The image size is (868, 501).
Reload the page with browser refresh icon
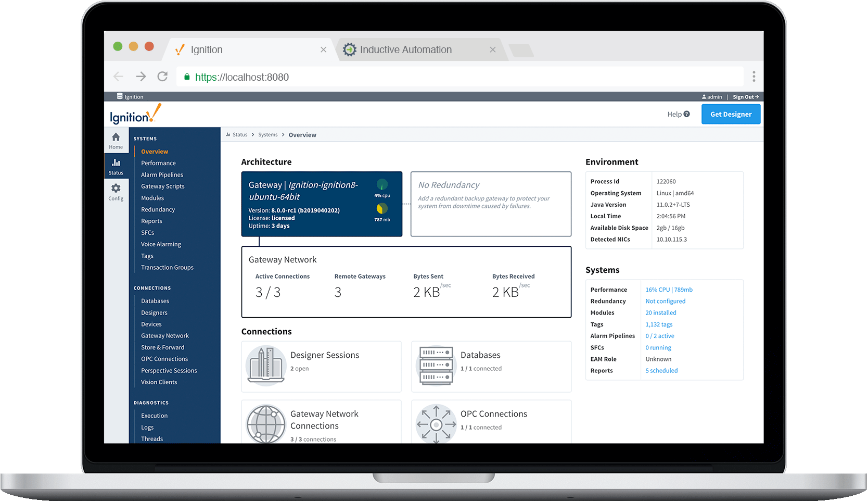point(162,77)
